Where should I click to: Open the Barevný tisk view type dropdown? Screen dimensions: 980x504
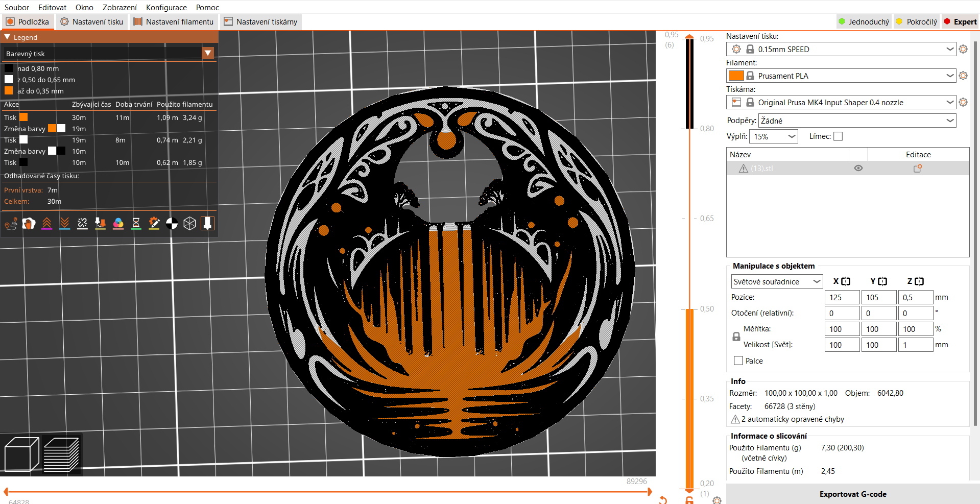(x=208, y=54)
